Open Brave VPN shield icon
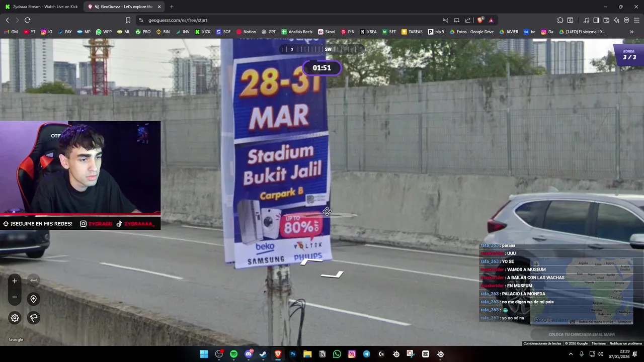644x362 pixels. (626, 20)
